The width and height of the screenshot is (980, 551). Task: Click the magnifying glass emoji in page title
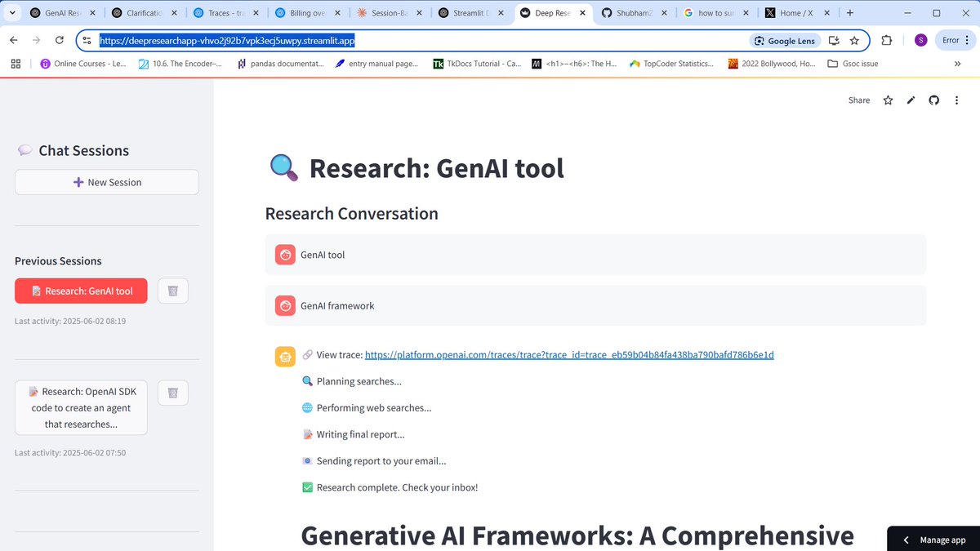click(283, 167)
